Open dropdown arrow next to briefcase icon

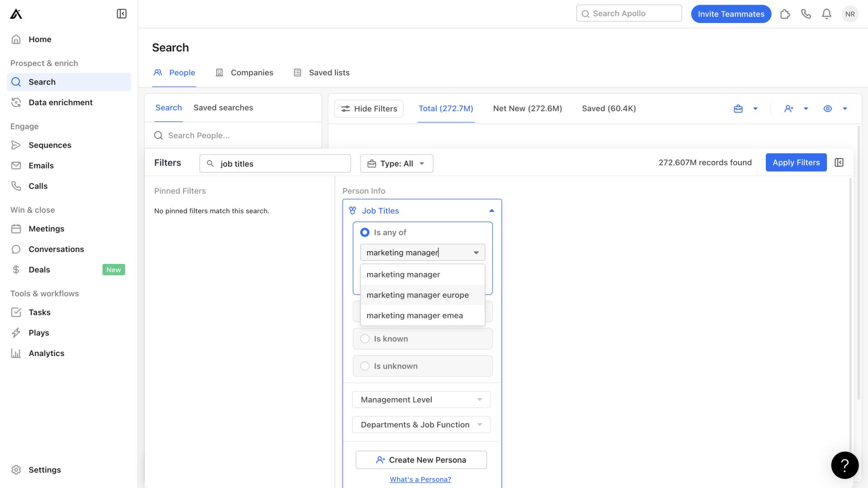(755, 109)
